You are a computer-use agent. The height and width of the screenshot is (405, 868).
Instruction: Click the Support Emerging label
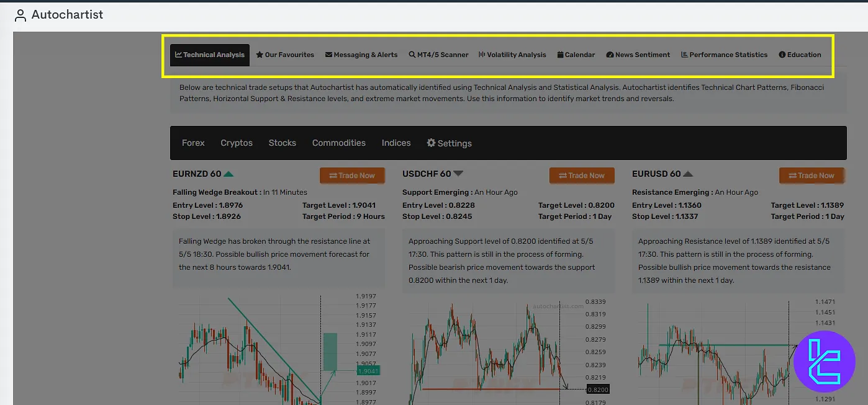click(437, 192)
